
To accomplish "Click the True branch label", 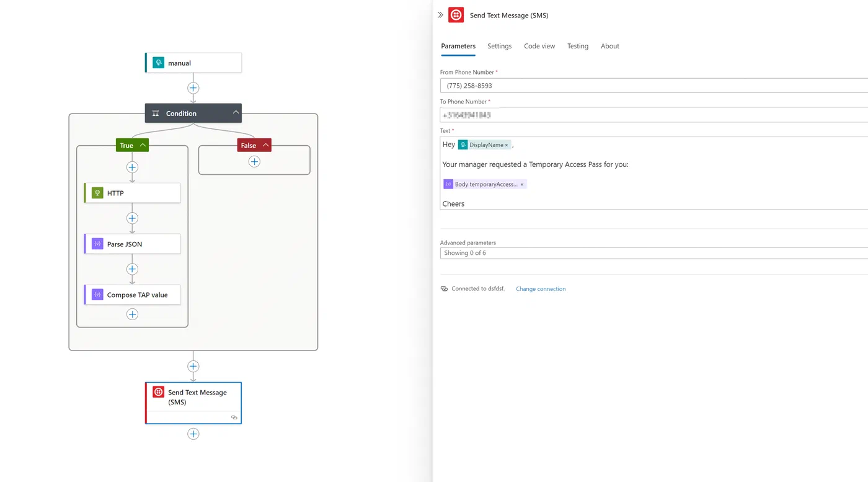I will pos(126,145).
